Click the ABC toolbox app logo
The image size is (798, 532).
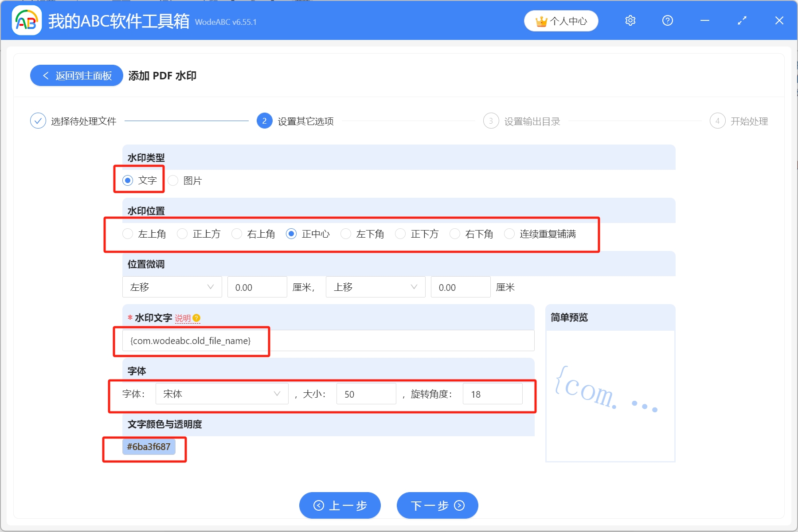pyautogui.click(x=27, y=21)
